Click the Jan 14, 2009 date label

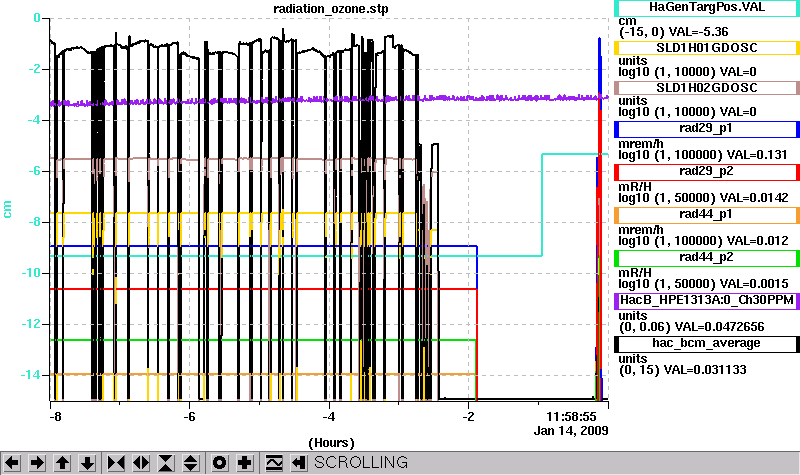(571, 431)
